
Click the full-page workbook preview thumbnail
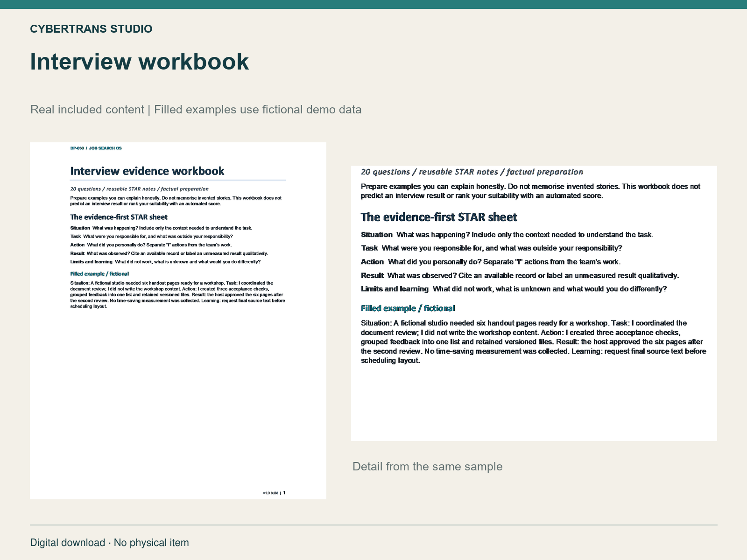pos(178,321)
